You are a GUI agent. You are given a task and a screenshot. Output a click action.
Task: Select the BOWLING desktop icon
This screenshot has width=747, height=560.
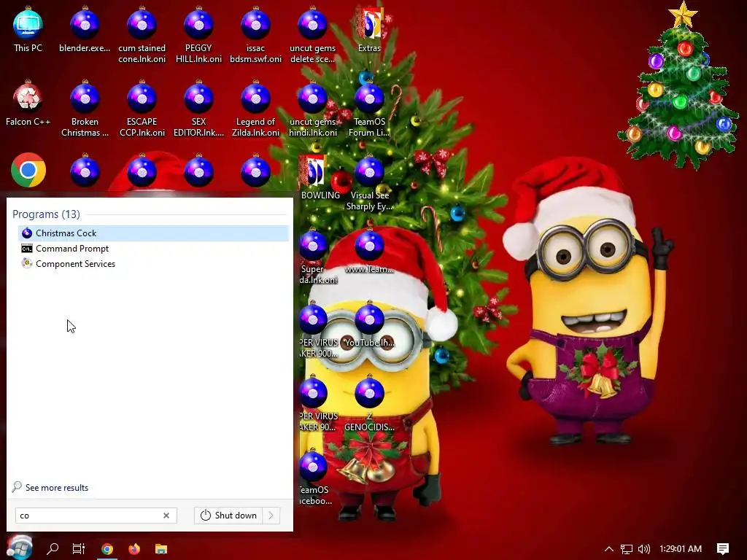click(320, 177)
